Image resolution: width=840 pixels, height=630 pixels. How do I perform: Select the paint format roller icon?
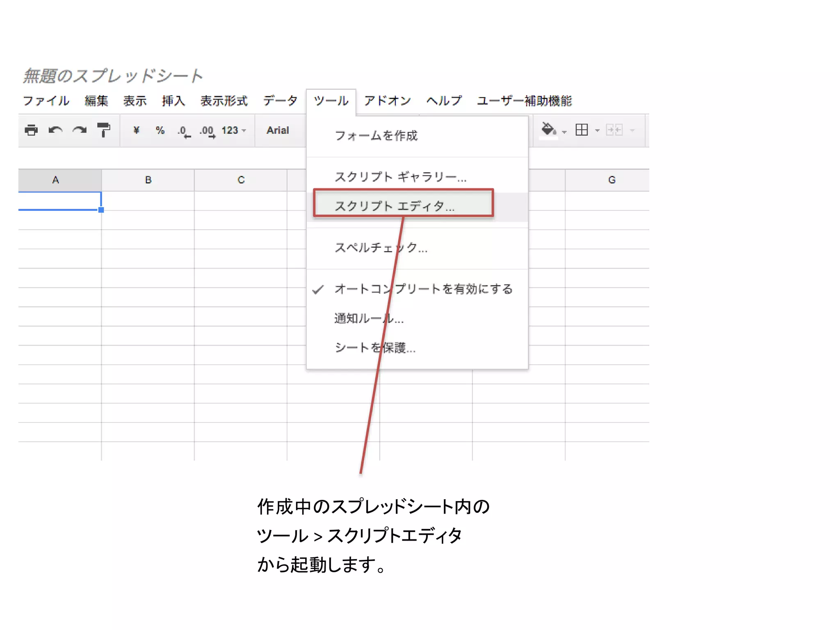(104, 130)
